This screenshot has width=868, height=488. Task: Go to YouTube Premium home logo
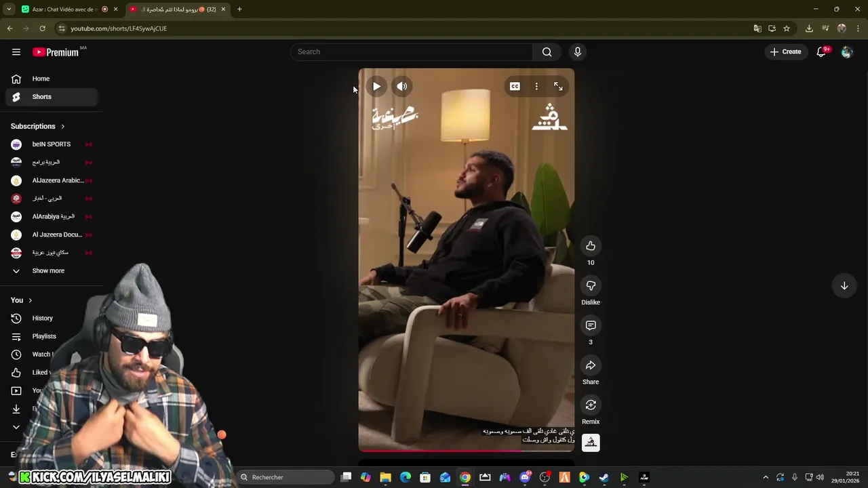(56, 52)
